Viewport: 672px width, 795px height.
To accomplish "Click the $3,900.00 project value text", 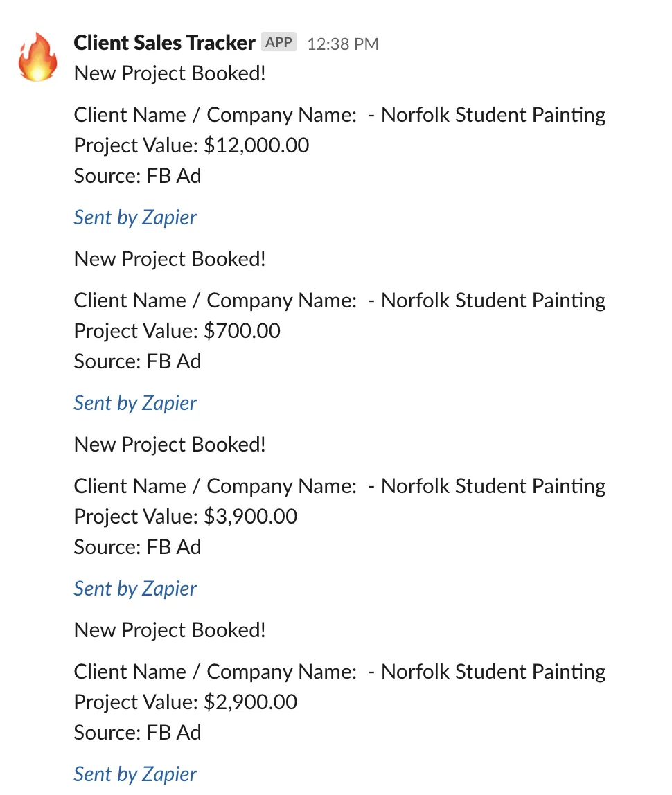I will click(251, 517).
